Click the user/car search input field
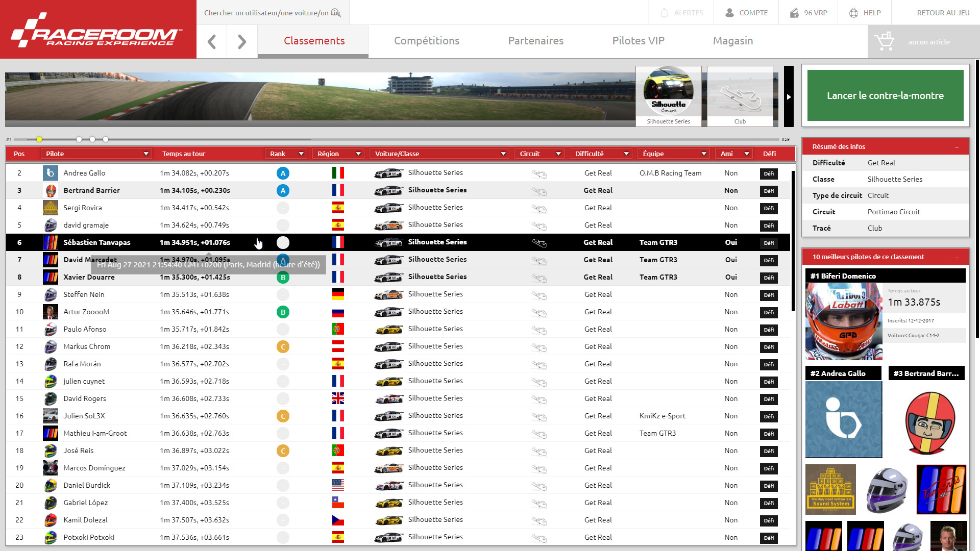Image resolution: width=980 pixels, height=551 pixels. coord(273,13)
